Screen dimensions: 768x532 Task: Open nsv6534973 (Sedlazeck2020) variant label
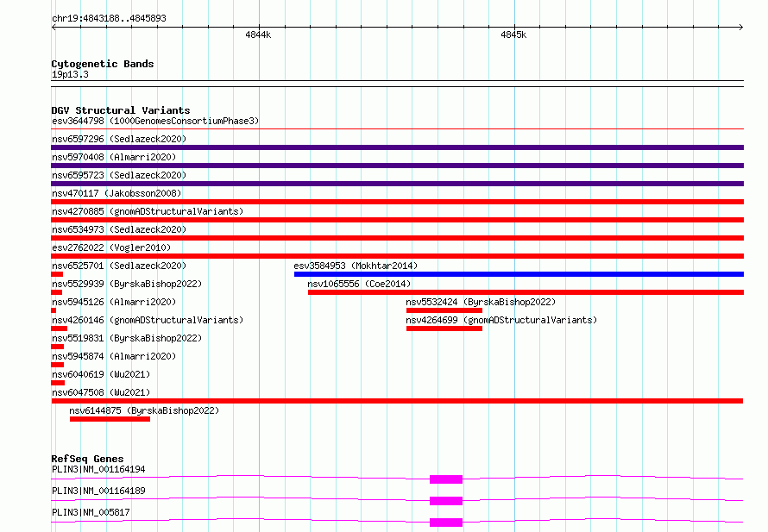click(119, 229)
